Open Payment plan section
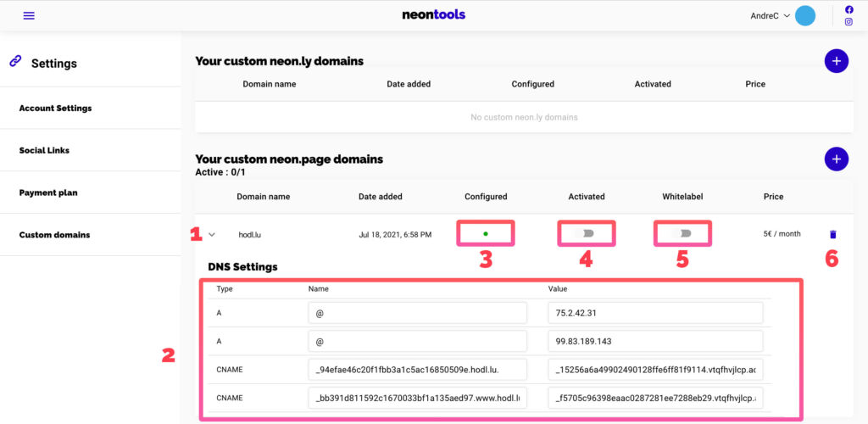Image resolution: width=868 pixels, height=424 pixels. pos(48,192)
